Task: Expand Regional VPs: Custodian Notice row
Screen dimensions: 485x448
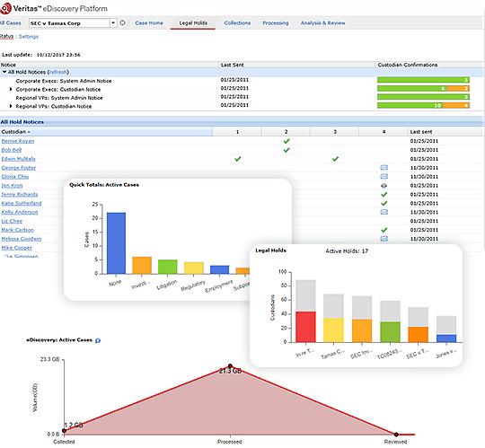Action: coord(11,106)
